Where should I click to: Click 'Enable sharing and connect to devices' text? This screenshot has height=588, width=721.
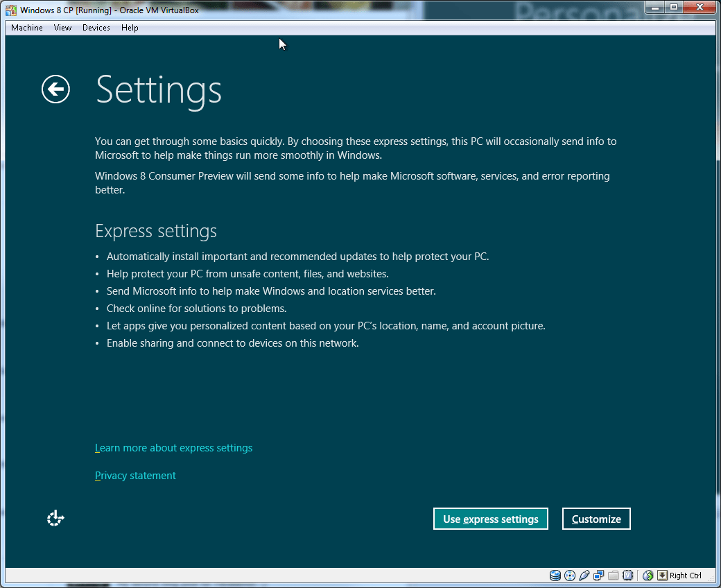pos(233,343)
